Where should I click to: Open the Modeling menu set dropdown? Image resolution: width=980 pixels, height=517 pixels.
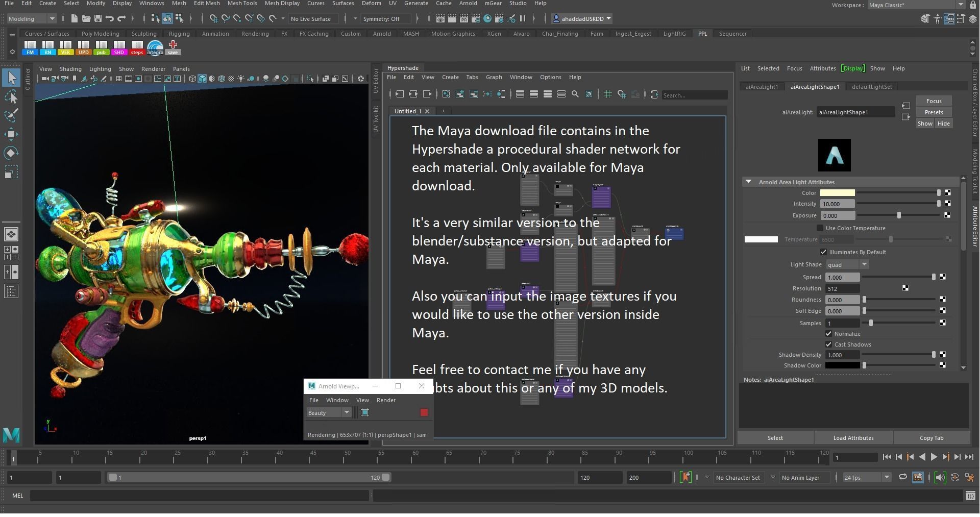coord(32,19)
